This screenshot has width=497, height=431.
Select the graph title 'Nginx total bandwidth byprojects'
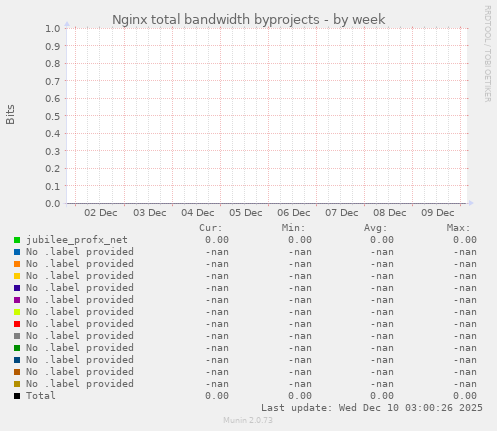tap(216, 20)
